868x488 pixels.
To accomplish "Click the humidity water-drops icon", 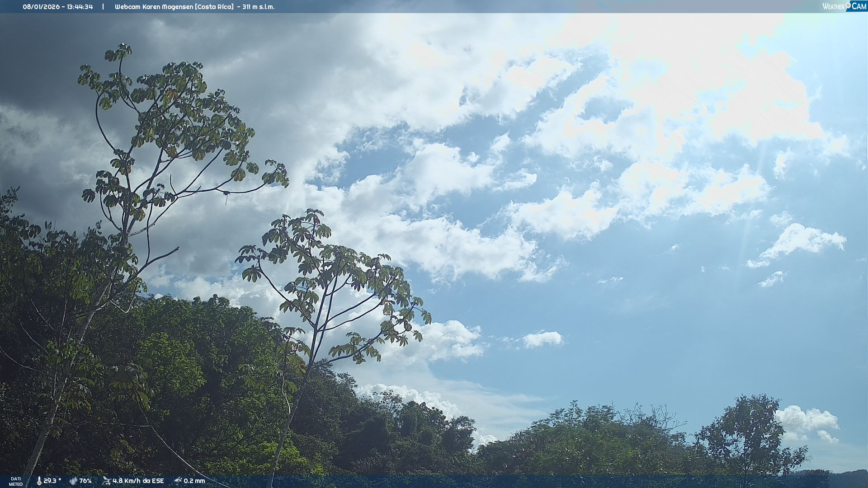I will tap(73, 481).
